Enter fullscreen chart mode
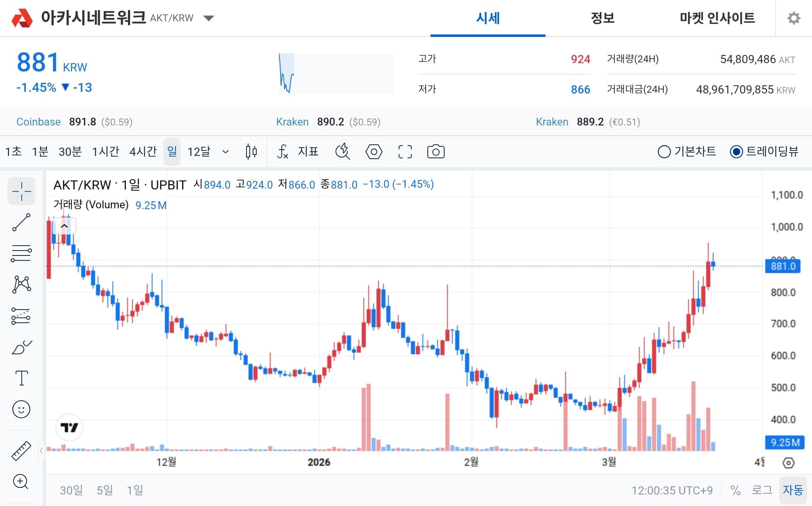Screen dimensions: 812x506 coord(405,151)
